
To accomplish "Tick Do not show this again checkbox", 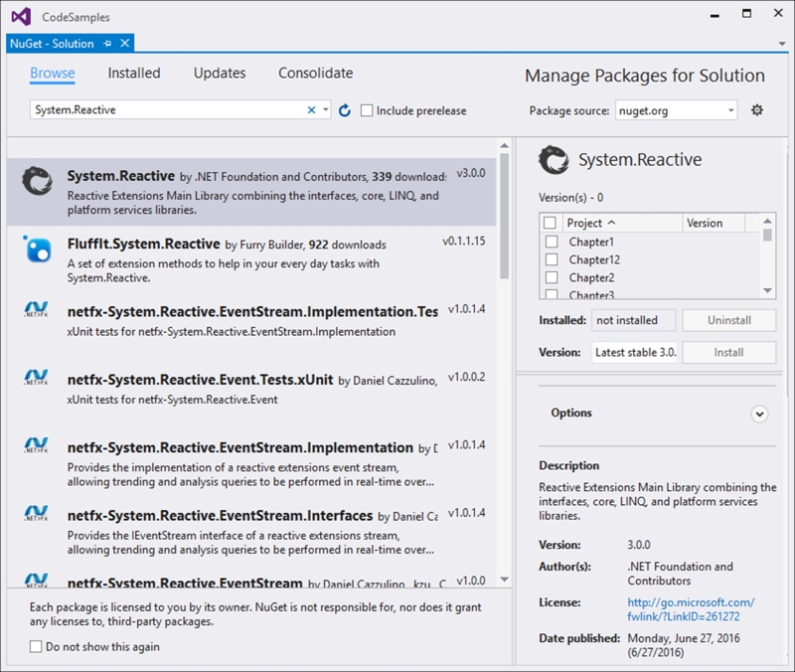I will [x=36, y=646].
